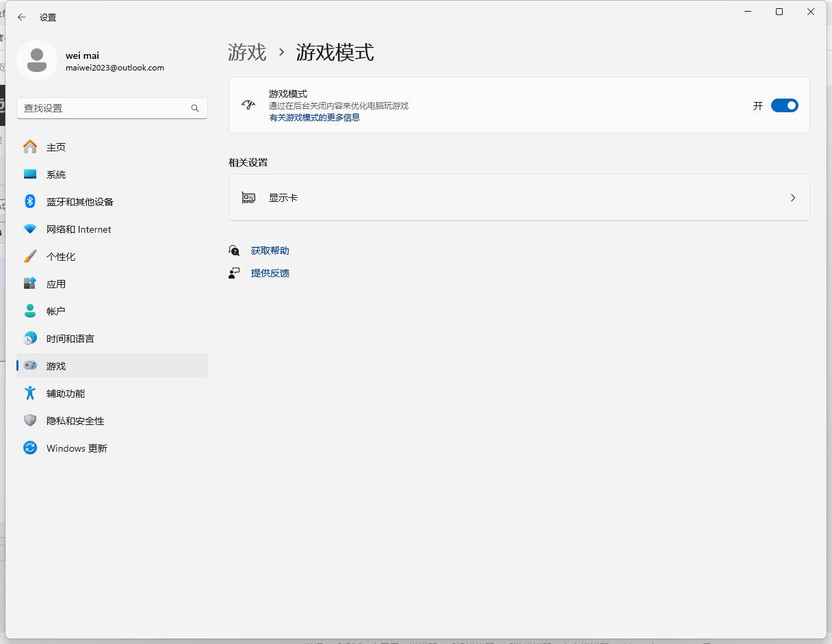Click the Get help (获取帮助) link
Image resolution: width=832 pixels, height=644 pixels.
[270, 250]
